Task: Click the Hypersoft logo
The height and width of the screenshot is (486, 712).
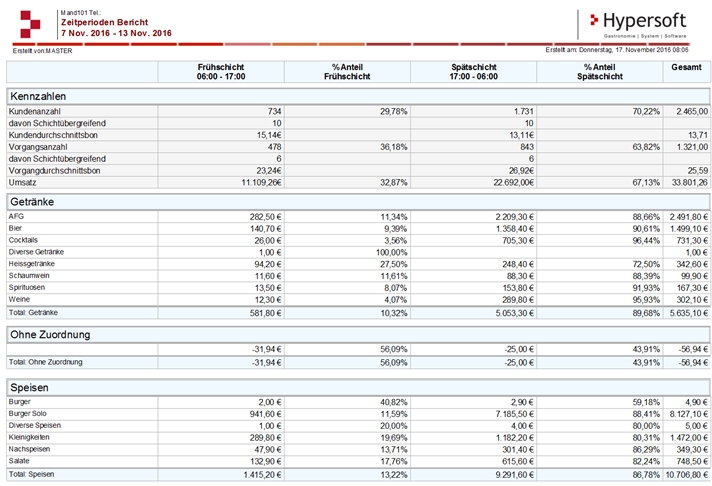Action: (638, 24)
